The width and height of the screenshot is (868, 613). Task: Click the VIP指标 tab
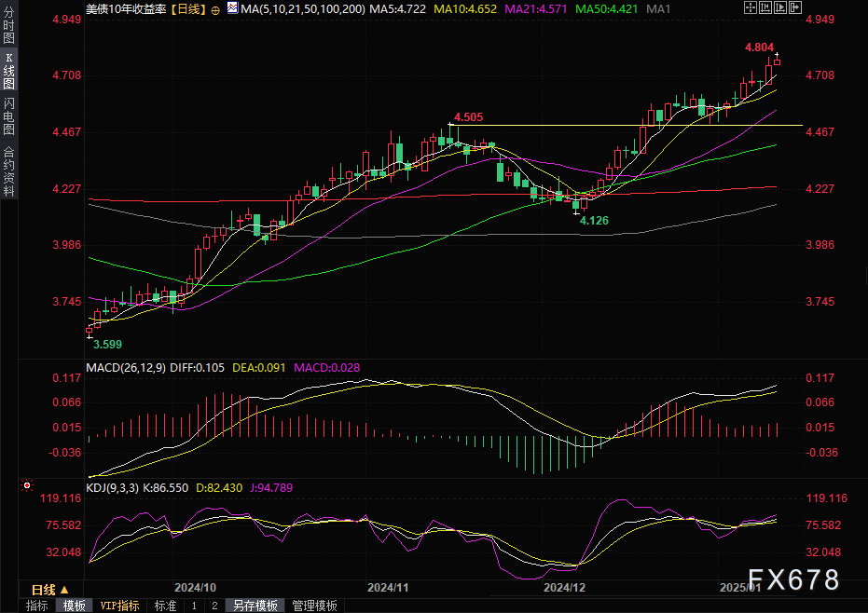pos(119,606)
